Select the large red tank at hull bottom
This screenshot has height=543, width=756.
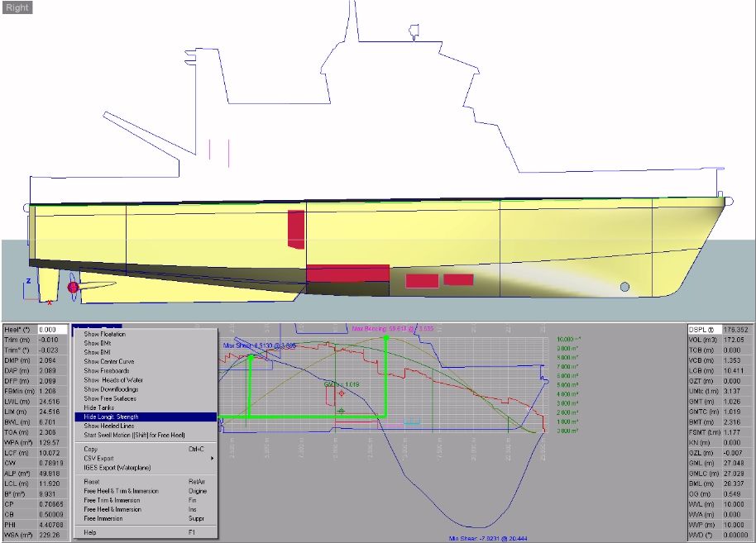347,274
